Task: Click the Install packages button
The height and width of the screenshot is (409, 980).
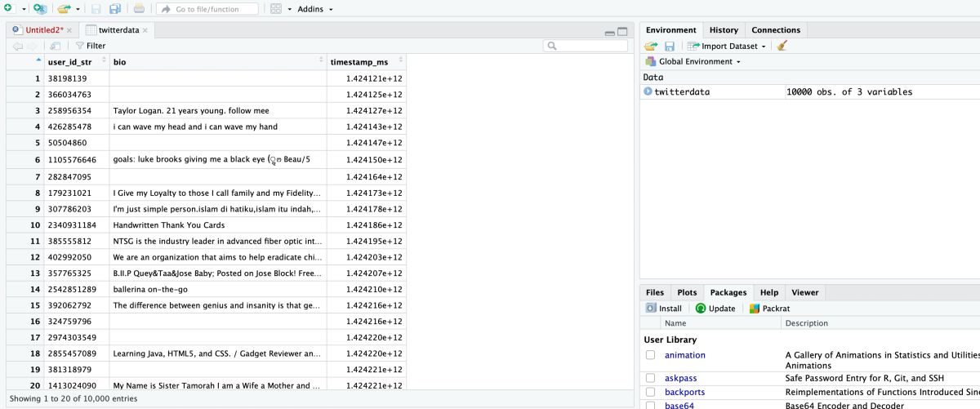Action: (x=664, y=309)
